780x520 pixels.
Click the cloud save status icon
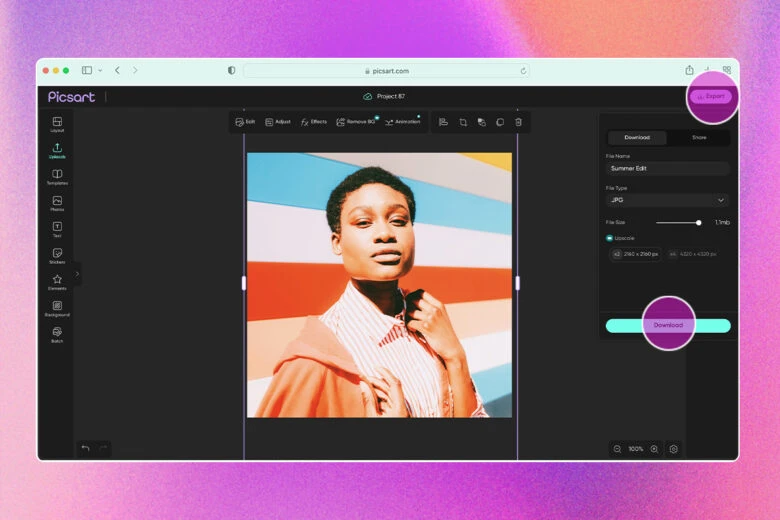pos(368,97)
